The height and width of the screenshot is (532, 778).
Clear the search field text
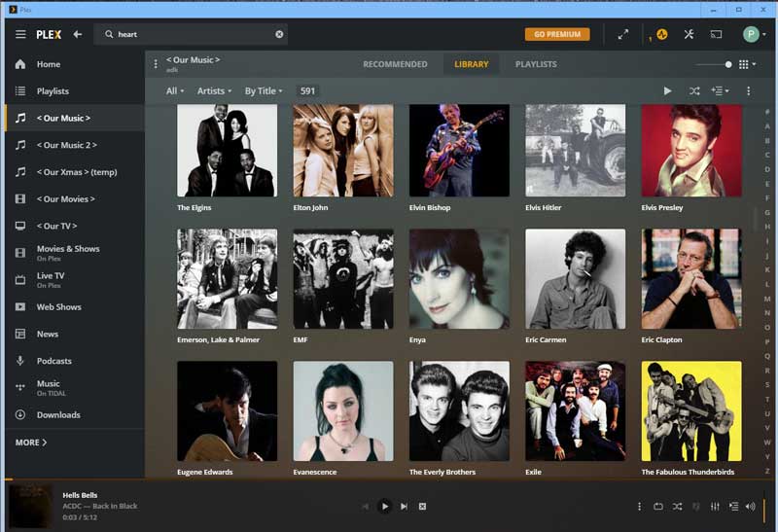279,34
